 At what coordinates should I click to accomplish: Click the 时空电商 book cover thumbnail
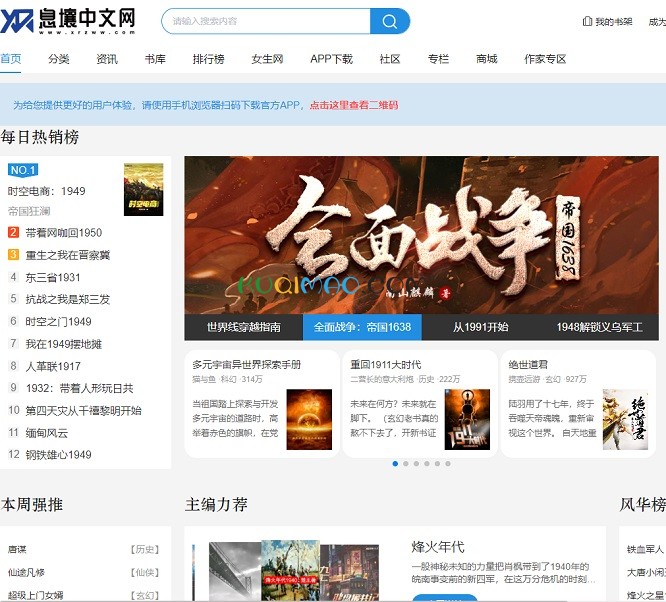coord(144,189)
